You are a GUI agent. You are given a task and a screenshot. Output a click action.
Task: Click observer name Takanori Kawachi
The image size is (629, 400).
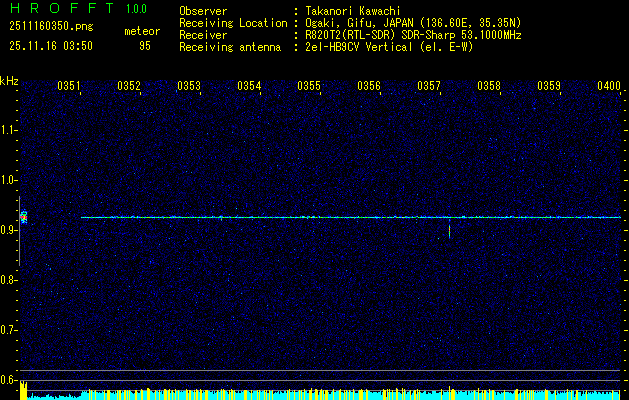pyautogui.click(x=353, y=11)
